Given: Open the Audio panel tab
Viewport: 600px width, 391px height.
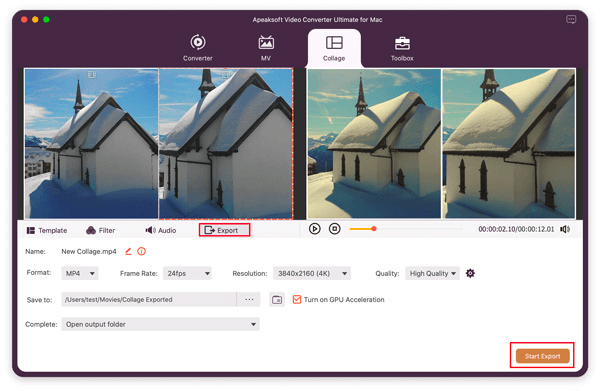Looking at the screenshot, I should tap(161, 230).
